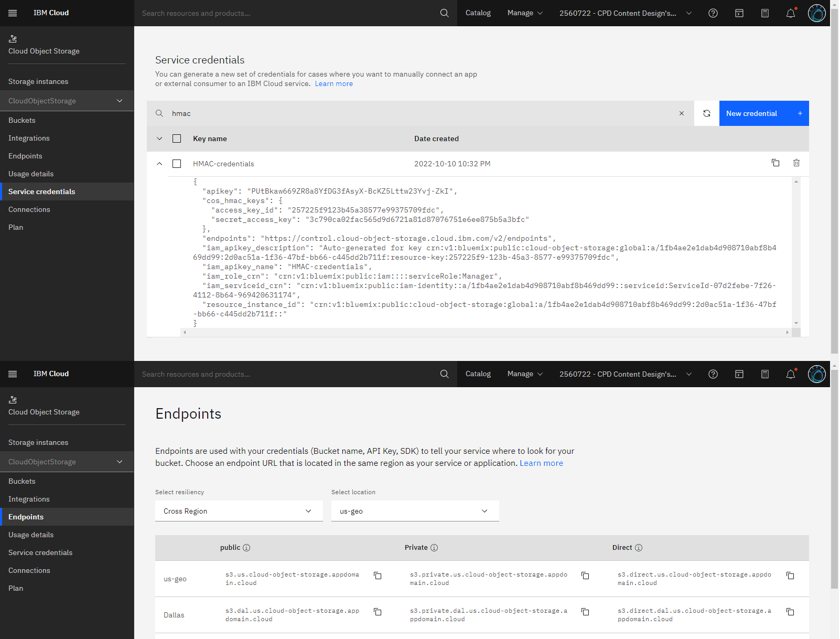Expand CloudObjectStorage instance dropdown in top sidebar
The image size is (840, 639).
(x=67, y=101)
